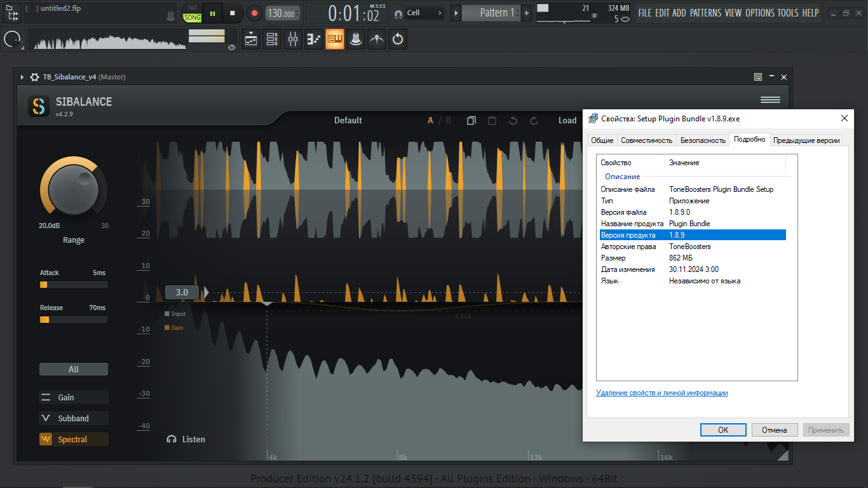Toggle the Listen headphone button
The height and width of the screenshot is (488, 868).
click(x=186, y=439)
